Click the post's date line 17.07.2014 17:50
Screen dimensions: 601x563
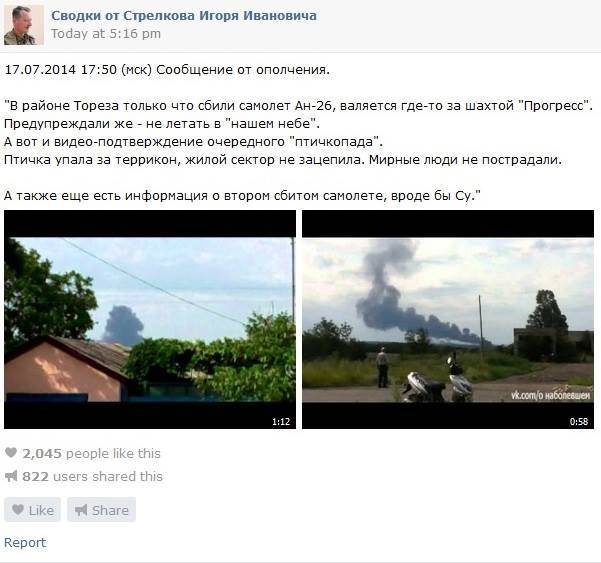tap(167, 70)
